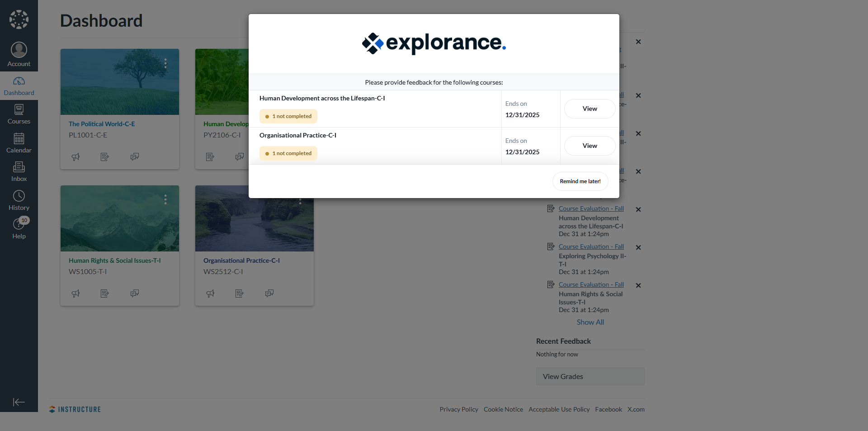
Task: Click '1 not completed' badge under Organisational Practice
Action: [288, 153]
